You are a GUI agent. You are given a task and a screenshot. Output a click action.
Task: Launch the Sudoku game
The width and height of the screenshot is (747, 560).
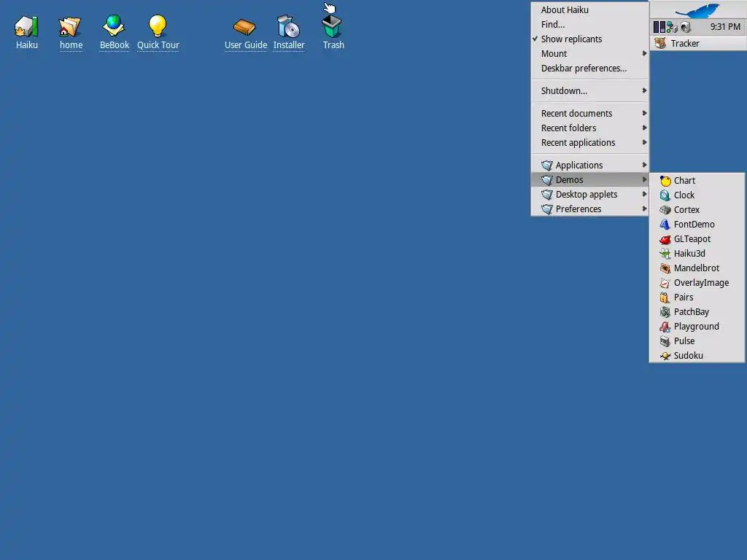tap(697, 356)
